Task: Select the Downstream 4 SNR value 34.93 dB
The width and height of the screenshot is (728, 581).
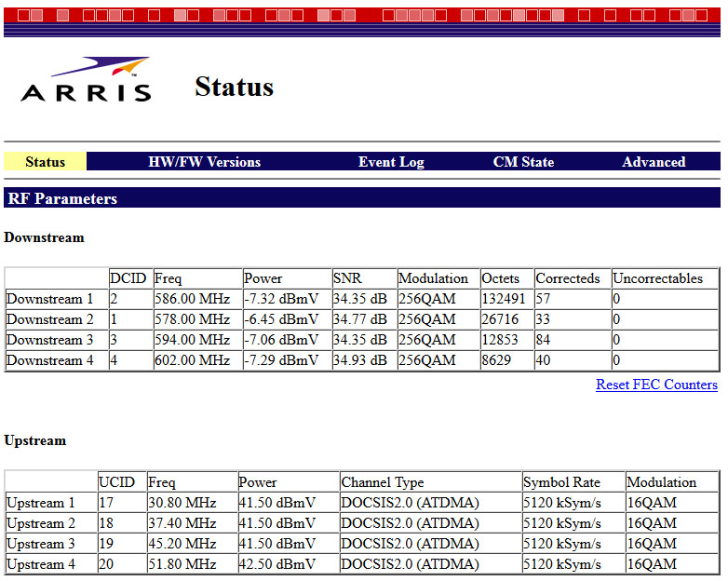Action: click(x=359, y=360)
